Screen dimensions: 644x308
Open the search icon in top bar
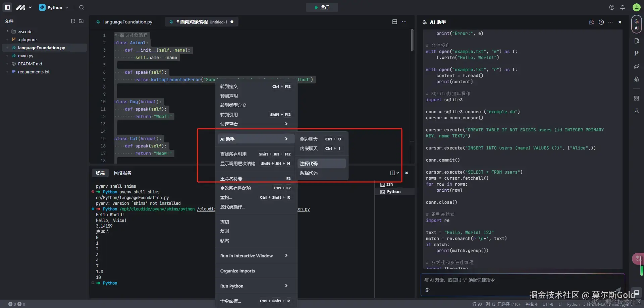pyautogui.click(x=82, y=7)
